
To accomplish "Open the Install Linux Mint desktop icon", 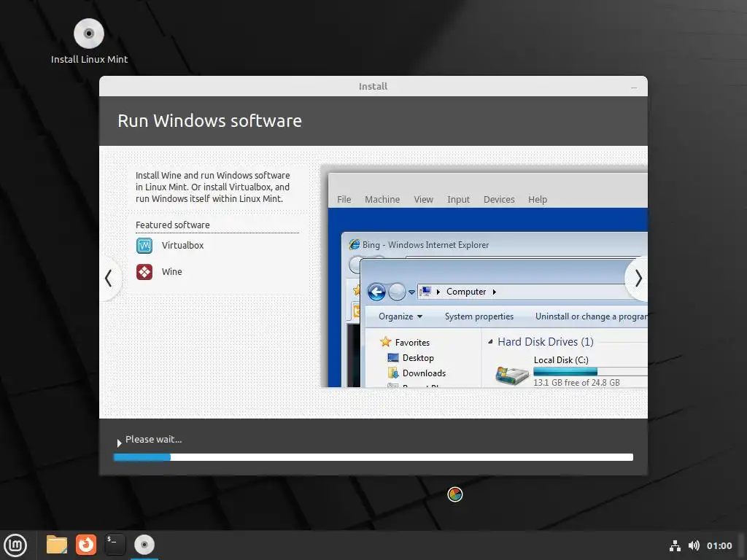I will tap(89, 42).
